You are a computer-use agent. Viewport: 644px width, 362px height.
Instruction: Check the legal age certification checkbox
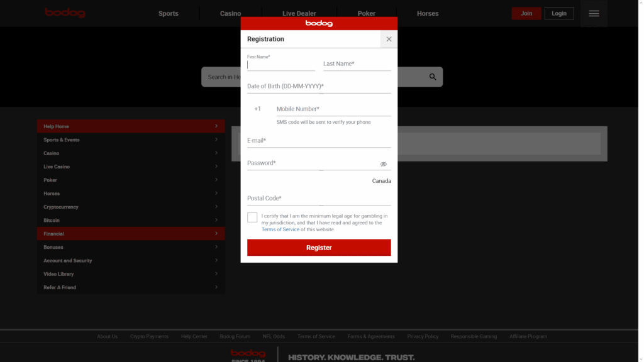click(x=252, y=217)
